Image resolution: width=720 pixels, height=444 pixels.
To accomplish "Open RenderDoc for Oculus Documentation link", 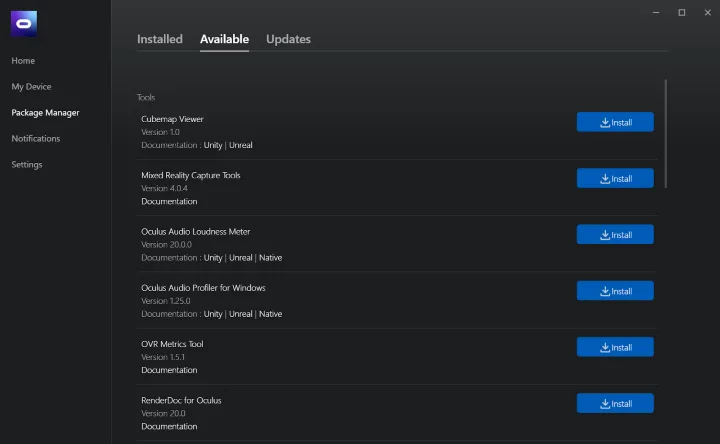I will coord(169,427).
